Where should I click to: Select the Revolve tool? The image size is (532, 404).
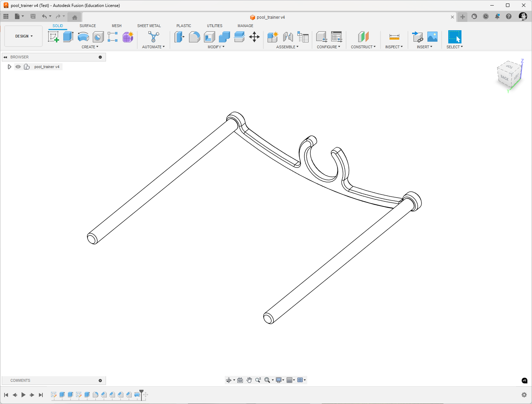(83, 36)
